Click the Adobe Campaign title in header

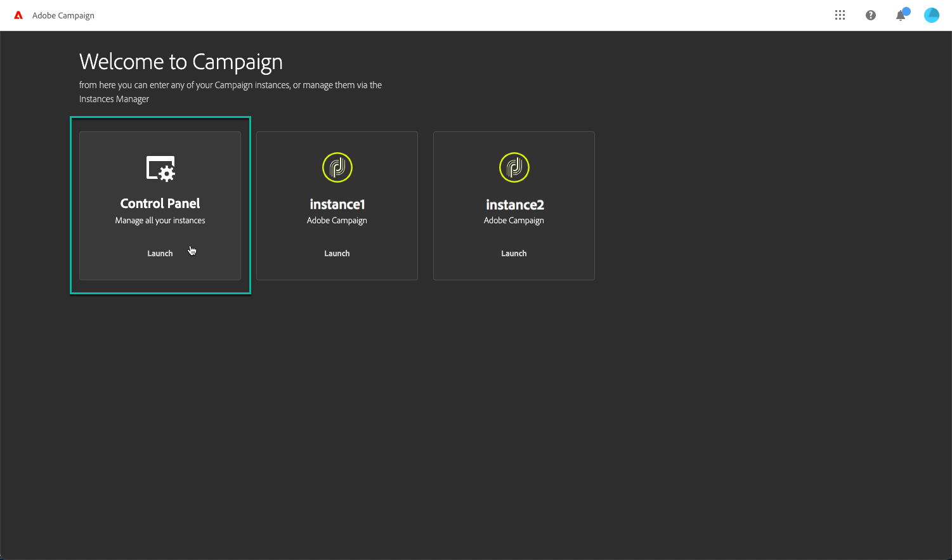point(63,15)
